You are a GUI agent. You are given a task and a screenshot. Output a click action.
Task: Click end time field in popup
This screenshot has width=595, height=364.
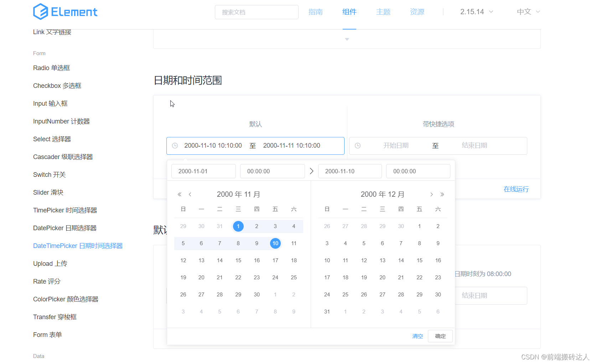click(x=418, y=171)
